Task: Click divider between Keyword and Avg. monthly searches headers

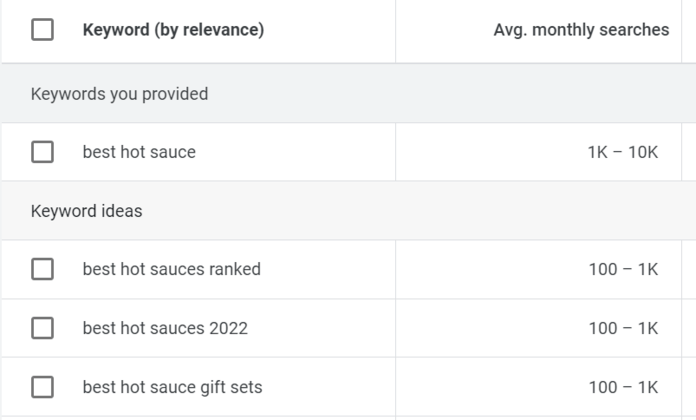Action: click(x=395, y=30)
